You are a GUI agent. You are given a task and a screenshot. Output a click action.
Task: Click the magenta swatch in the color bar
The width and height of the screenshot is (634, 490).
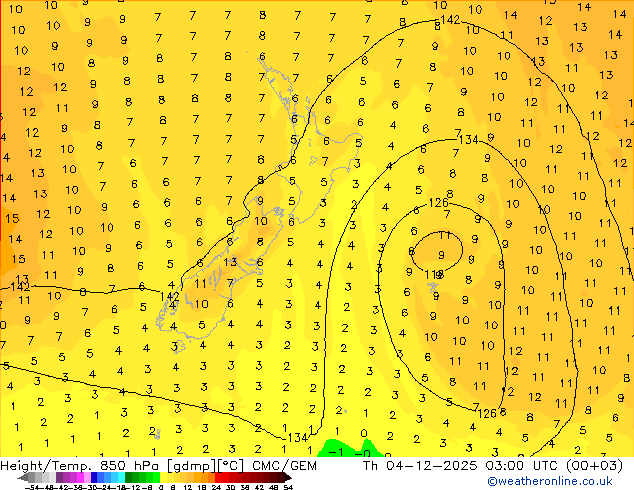coord(80,478)
